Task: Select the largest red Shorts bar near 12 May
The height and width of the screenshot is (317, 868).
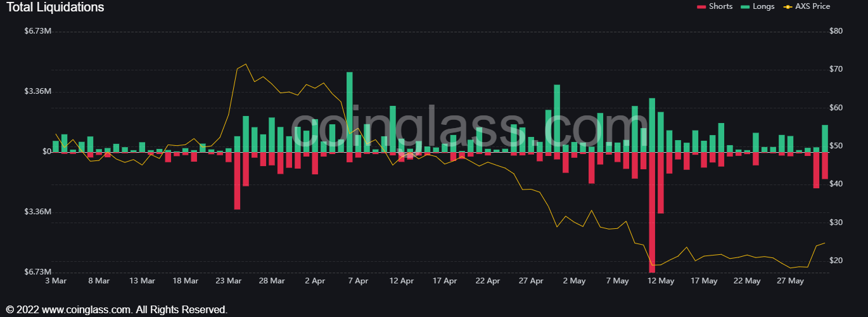Action: (x=652, y=212)
